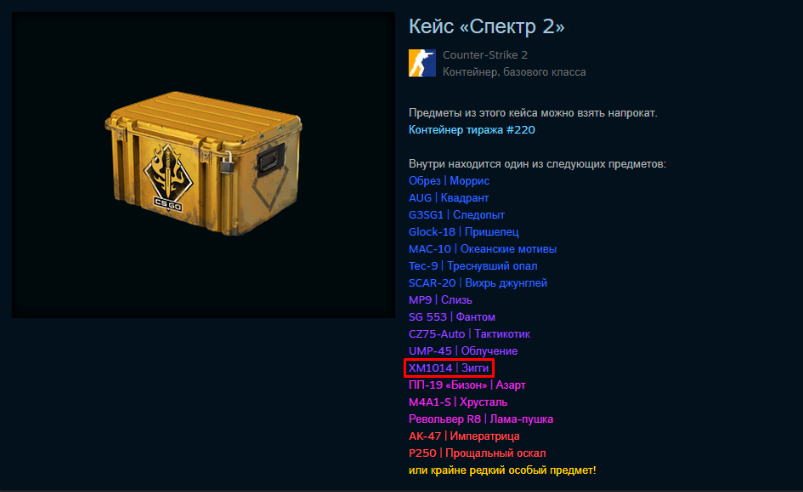Select SCAR-20 | Вихрь джунглей

click(478, 283)
